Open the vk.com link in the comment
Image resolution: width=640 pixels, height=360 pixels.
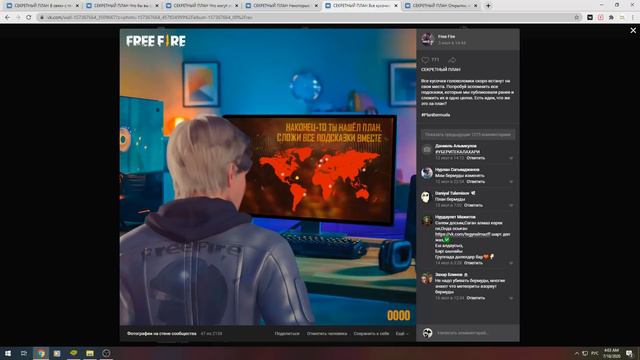pyautogui.click(x=462, y=234)
